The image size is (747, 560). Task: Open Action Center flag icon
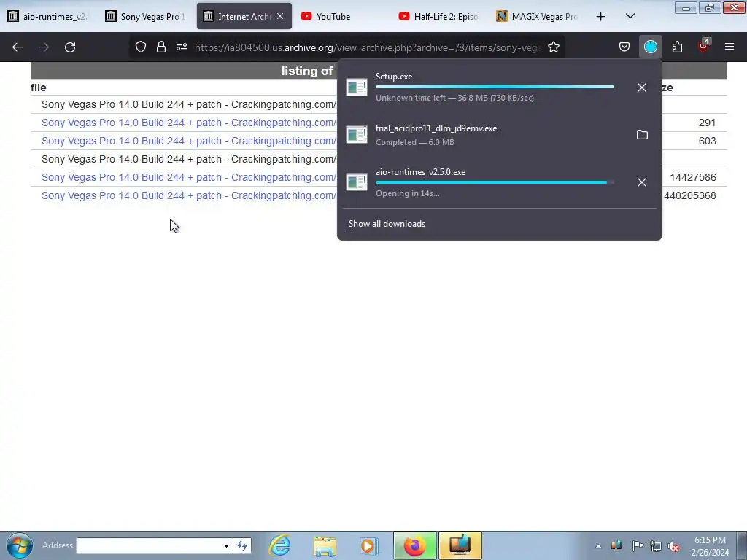(x=637, y=545)
